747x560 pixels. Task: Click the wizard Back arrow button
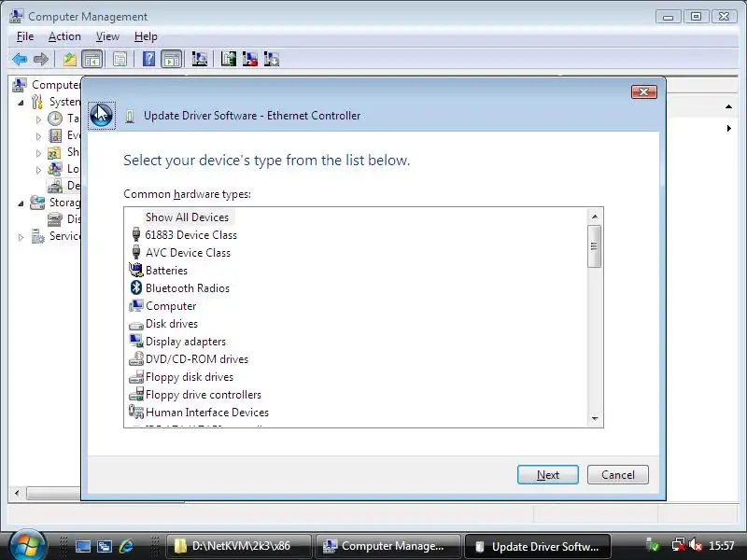pos(102,115)
